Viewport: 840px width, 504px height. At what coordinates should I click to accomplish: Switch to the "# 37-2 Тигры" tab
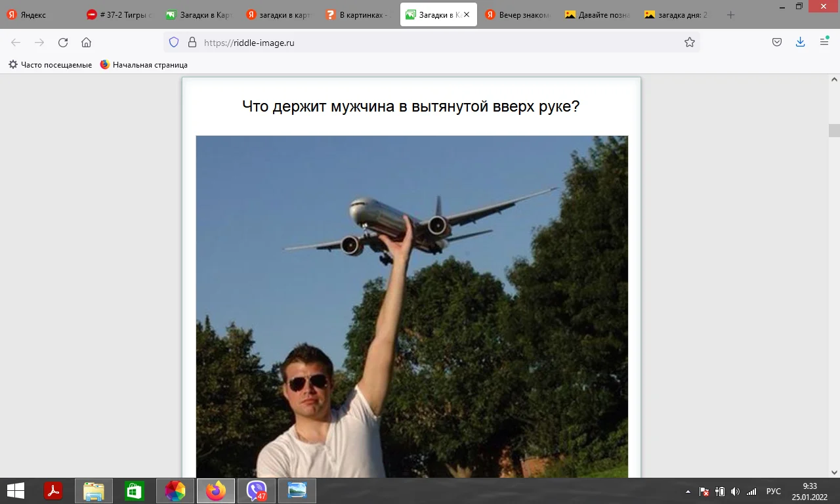[119, 14]
